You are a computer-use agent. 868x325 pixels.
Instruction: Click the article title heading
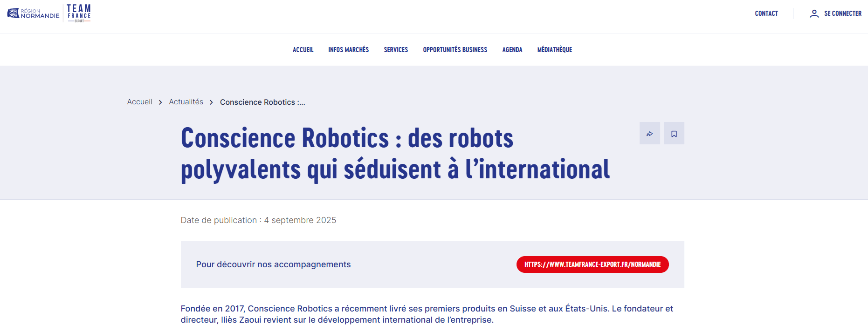[x=395, y=154]
